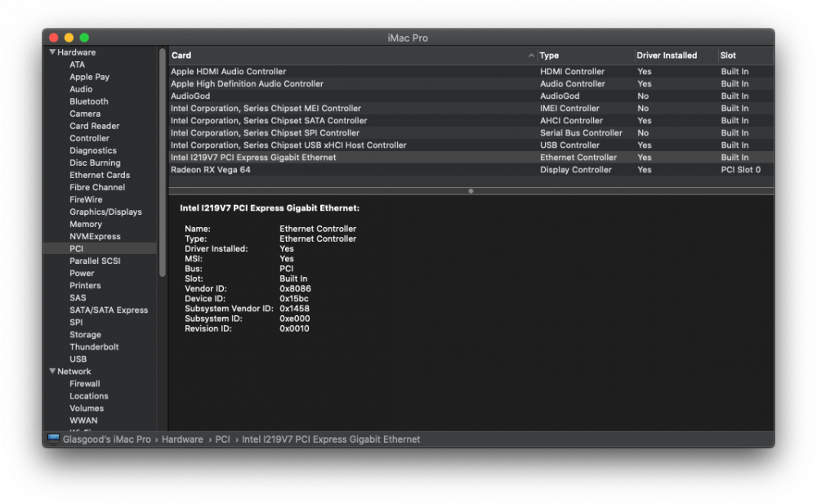Select Apple HDMI Audio Controller row
The height and width of the screenshot is (504, 817).
[471, 71]
